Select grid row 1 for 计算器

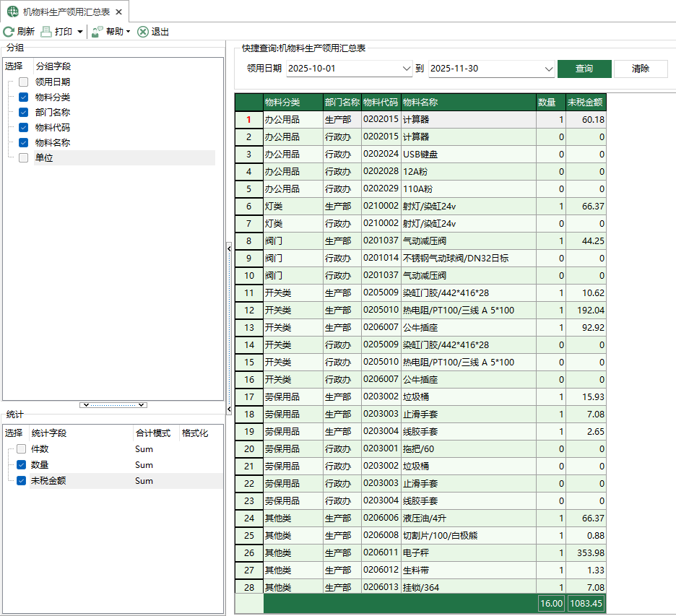(248, 119)
